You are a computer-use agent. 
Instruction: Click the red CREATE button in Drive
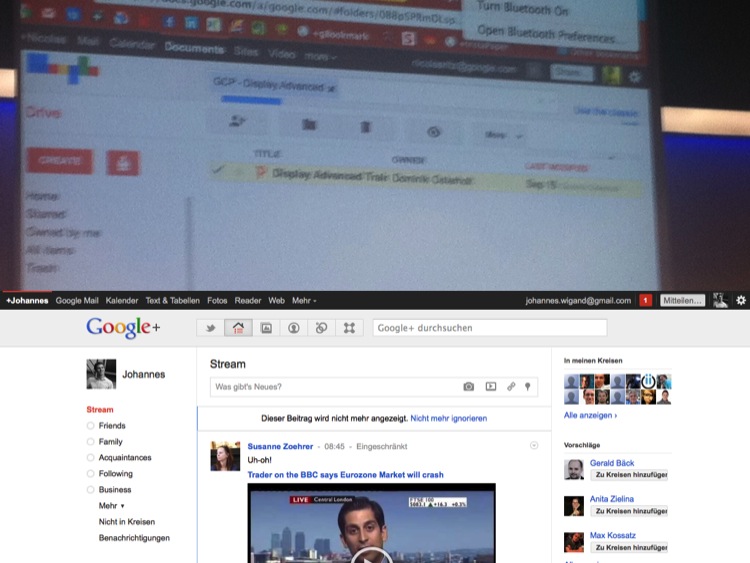60,160
